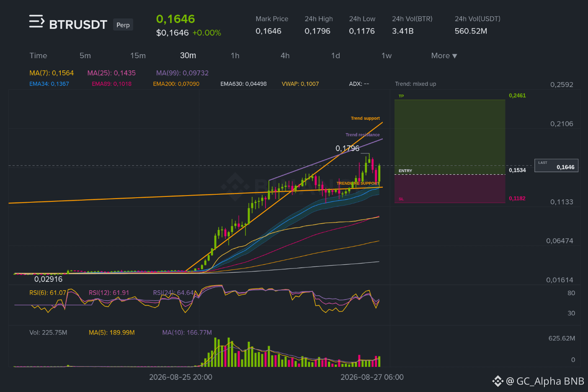Viewport: 588px width, 392px height.
Task: Select the 30m timeframe tab
Action: 188,55
